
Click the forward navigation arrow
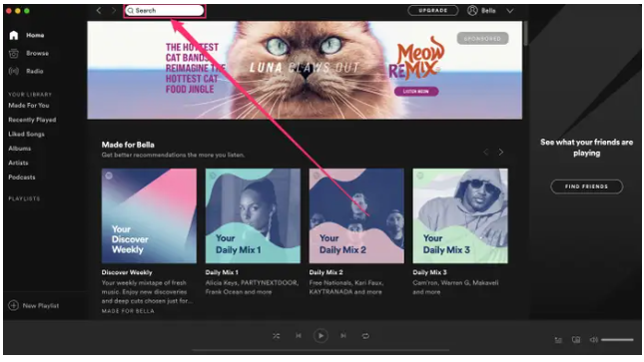click(114, 10)
